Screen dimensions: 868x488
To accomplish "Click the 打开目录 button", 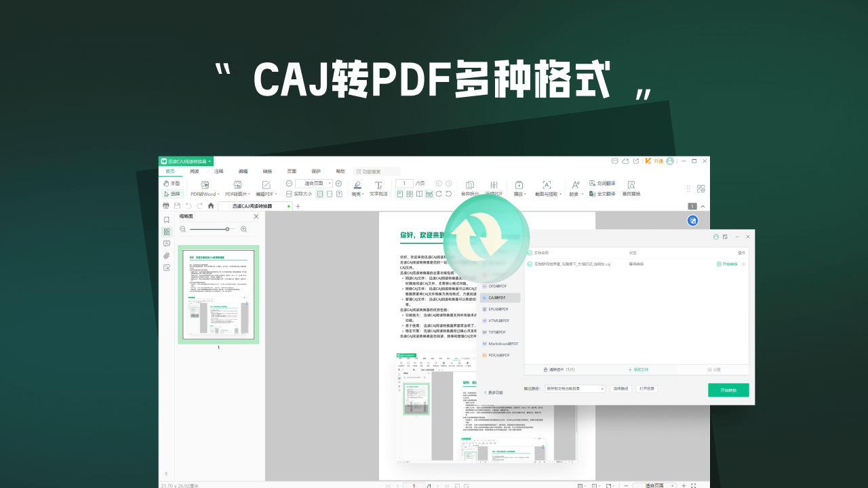I will click(x=647, y=388).
